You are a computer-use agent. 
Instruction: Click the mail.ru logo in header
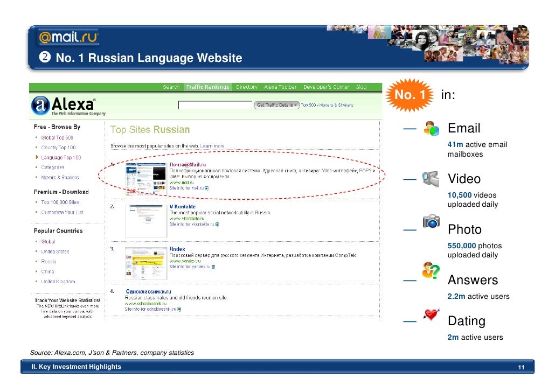coord(68,37)
